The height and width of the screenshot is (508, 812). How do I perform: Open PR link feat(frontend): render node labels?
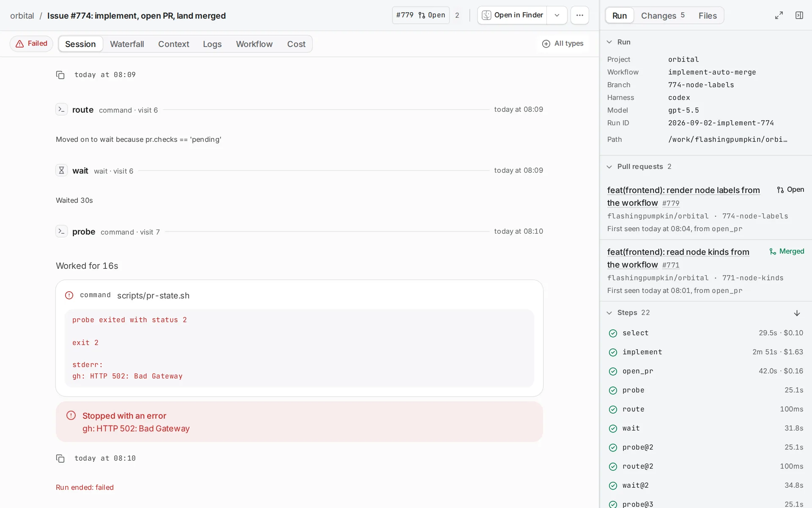pyautogui.click(x=683, y=196)
